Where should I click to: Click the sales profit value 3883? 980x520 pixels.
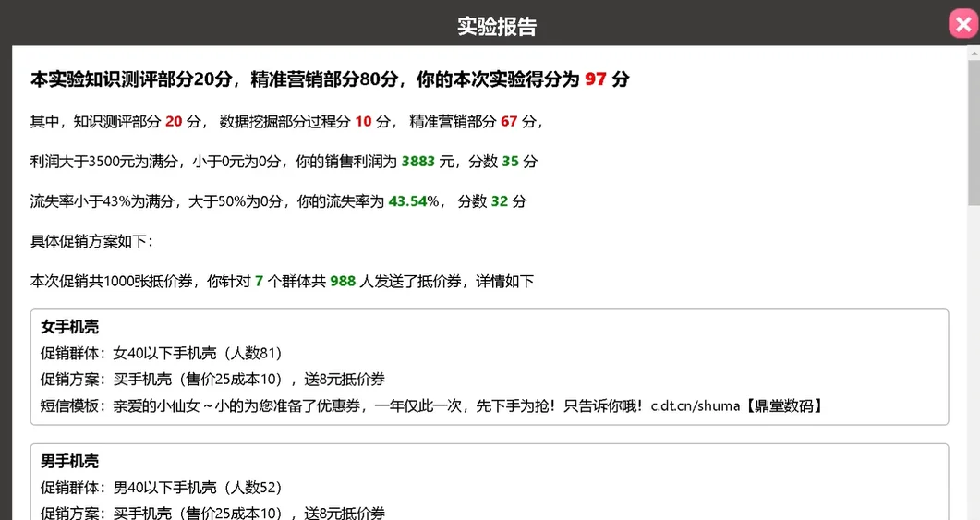click(417, 162)
